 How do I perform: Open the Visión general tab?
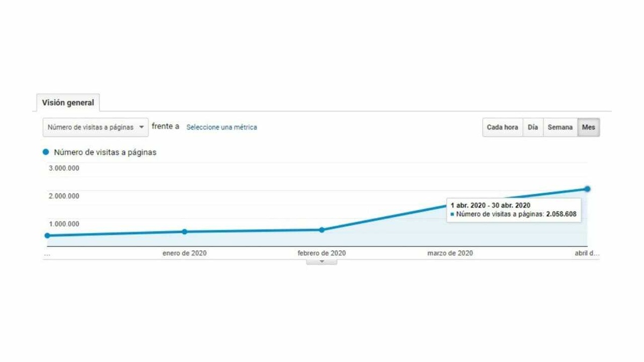68,103
